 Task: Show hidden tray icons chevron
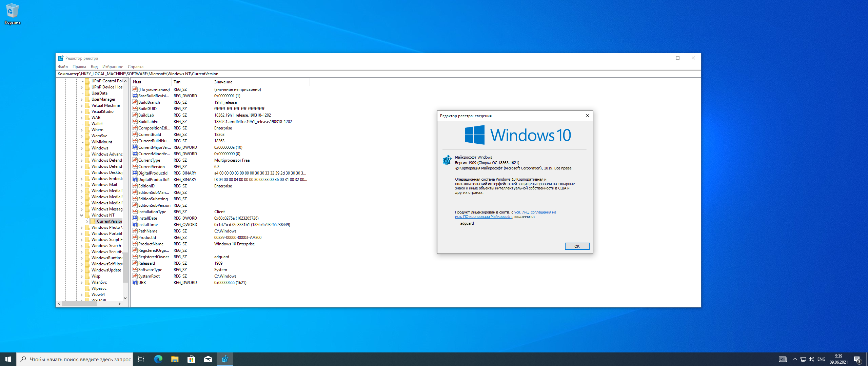pyautogui.click(x=795, y=359)
